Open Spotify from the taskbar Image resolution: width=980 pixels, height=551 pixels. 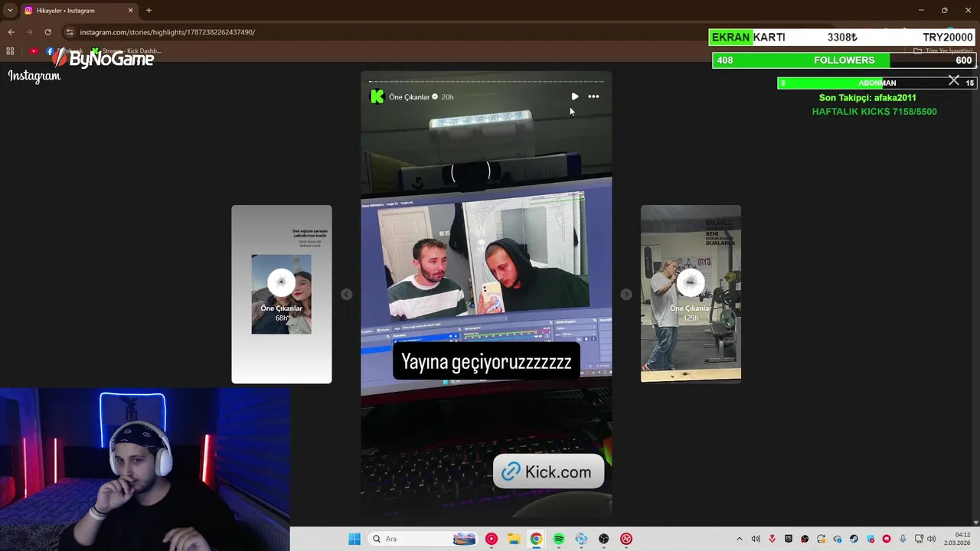(x=559, y=539)
